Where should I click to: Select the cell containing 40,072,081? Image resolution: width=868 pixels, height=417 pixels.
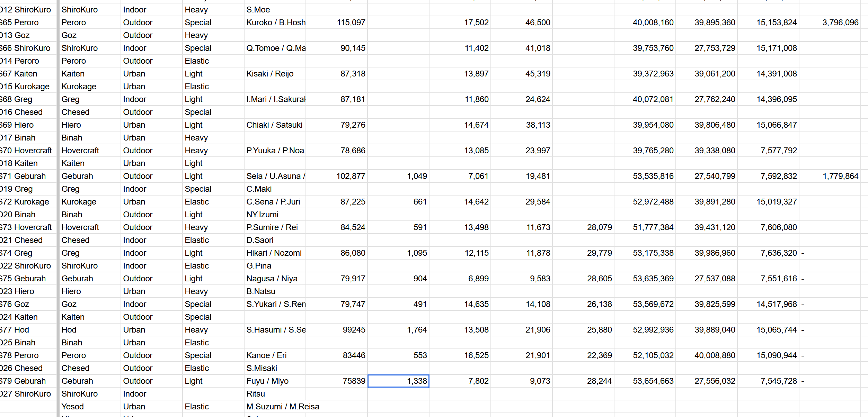[653, 99]
